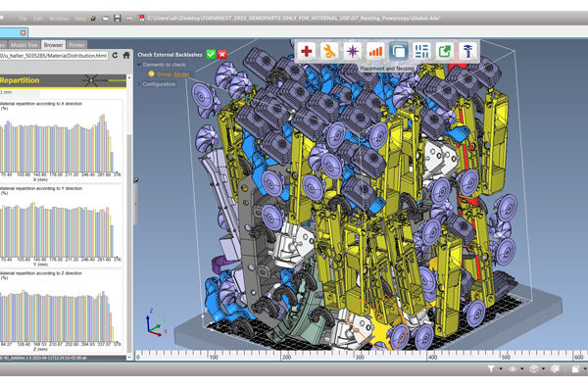Open the Window menu
This screenshot has height=387, width=588.
[59, 19]
